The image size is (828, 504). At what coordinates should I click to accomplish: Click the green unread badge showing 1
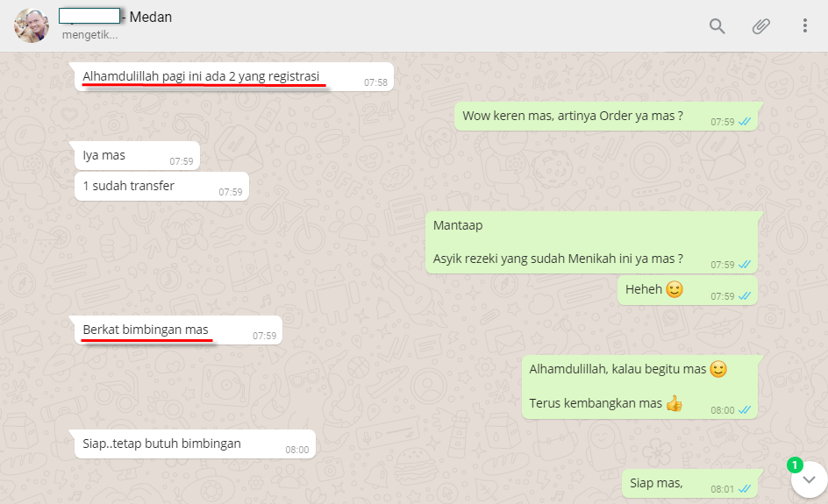[x=795, y=465]
